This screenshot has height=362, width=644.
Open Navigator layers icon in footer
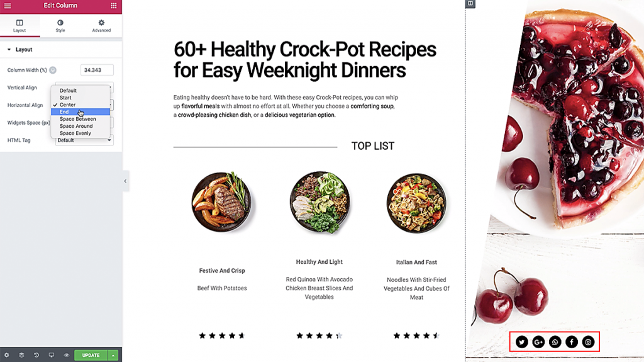pyautogui.click(x=21, y=355)
